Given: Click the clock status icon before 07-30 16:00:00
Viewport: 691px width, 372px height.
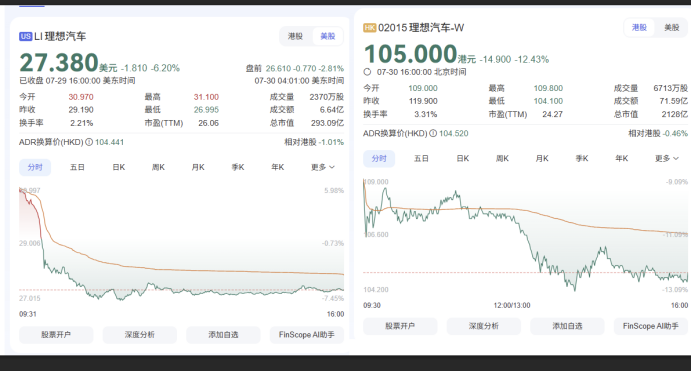Looking at the screenshot, I should click(367, 72).
